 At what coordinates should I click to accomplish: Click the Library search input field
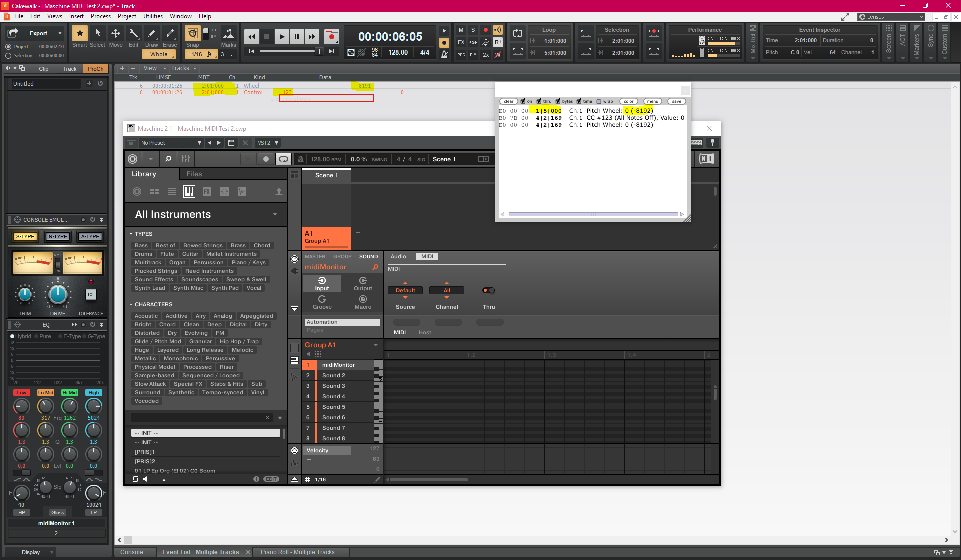pyautogui.click(x=198, y=417)
